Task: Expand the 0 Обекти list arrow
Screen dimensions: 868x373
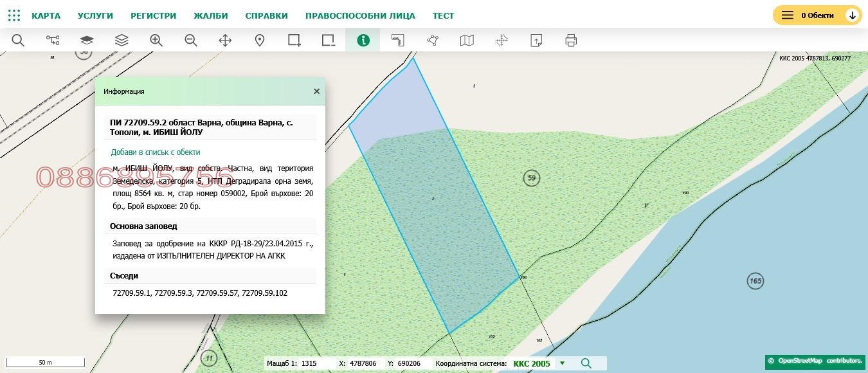Action: click(x=852, y=15)
